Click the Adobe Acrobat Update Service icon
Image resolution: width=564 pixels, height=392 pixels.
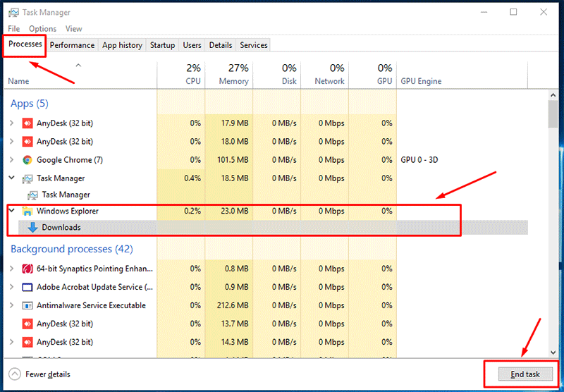click(27, 287)
